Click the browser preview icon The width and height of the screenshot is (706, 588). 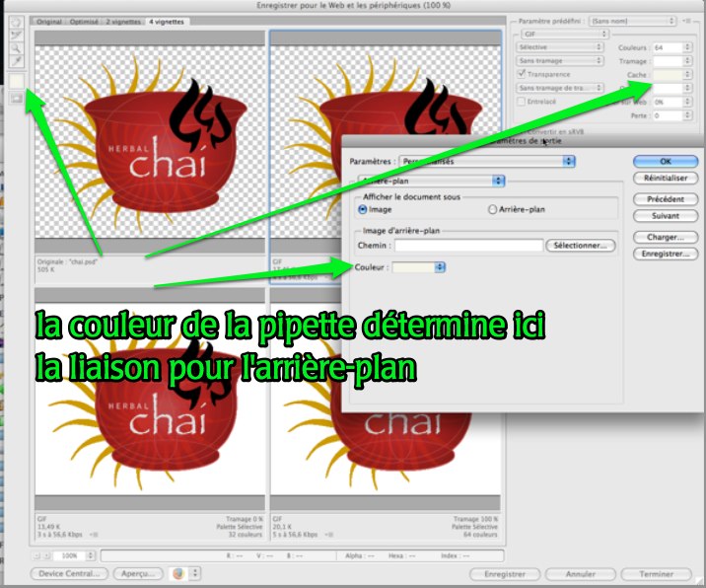coord(178,572)
